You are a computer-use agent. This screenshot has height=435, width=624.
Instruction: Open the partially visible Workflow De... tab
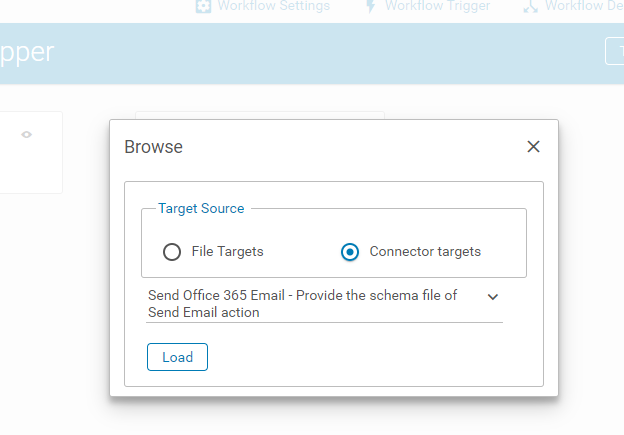573,6
